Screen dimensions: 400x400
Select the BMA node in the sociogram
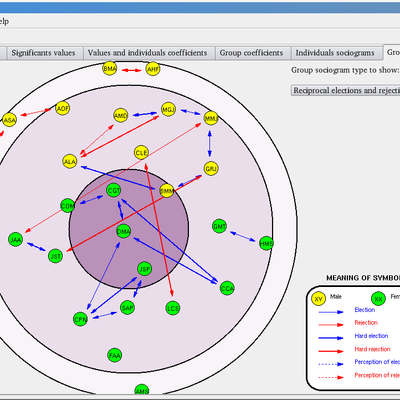click(x=110, y=69)
